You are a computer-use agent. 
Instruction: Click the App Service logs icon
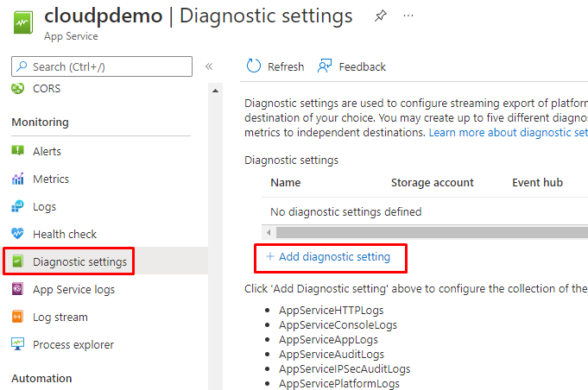tap(18, 290)
